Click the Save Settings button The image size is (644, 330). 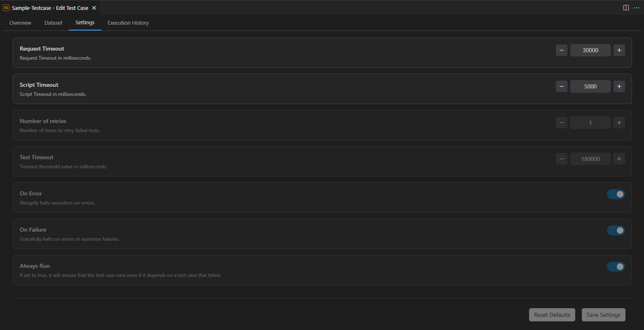[x=603, y=315]
